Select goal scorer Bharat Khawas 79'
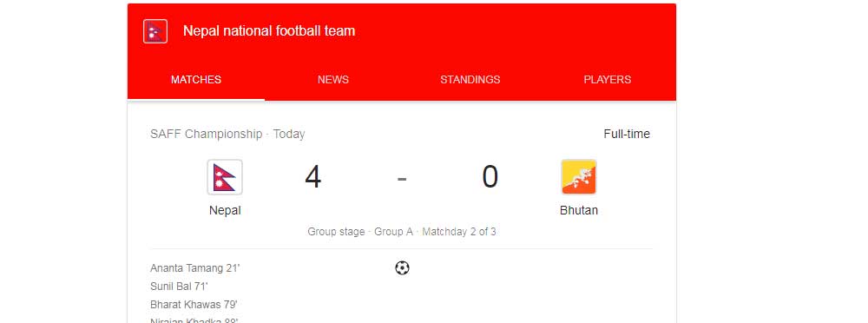The width and height of the screenshot is (868, 323). (194, 305)
